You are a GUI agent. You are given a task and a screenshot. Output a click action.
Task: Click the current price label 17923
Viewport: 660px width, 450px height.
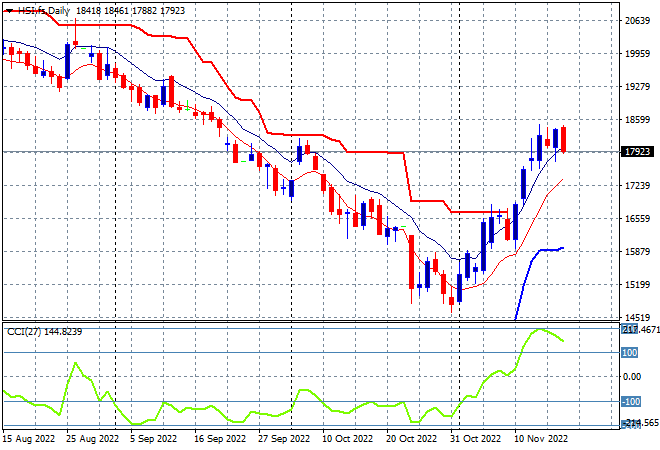coord(637,152)
